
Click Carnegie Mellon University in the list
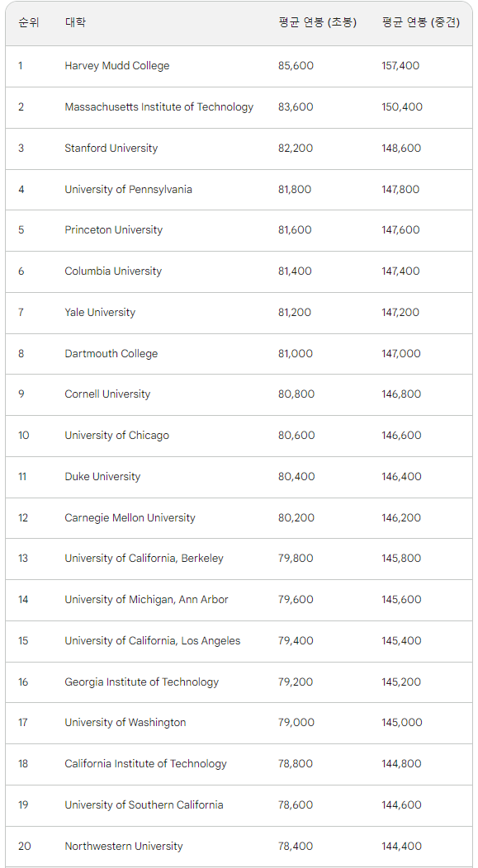tap(130, 518)
